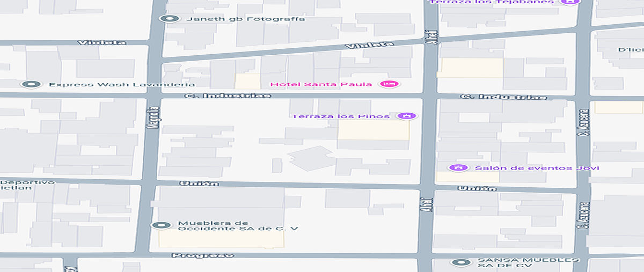The height and width of the screenshot is (272, 644).
Task: Select the Progreso street name
Action: [x=202, y=255]
